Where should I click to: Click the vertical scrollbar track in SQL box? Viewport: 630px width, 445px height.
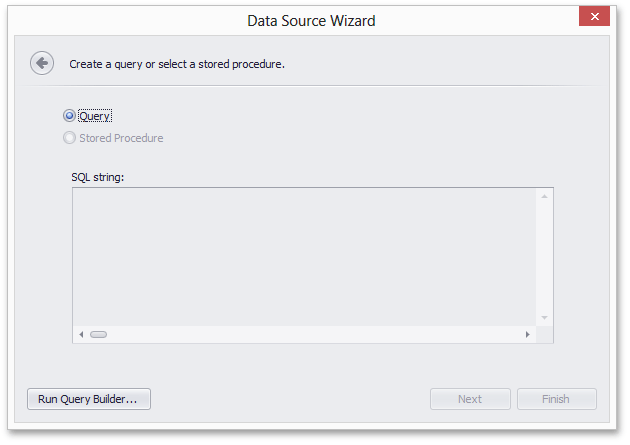click(x=544, y=257)
